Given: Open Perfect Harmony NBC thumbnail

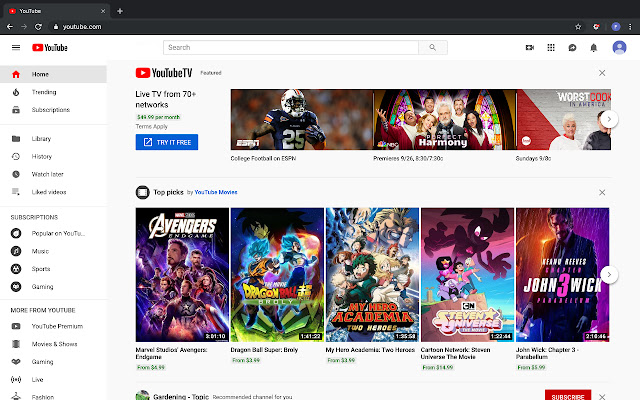Looking at the screenshot, I should 444,120.
